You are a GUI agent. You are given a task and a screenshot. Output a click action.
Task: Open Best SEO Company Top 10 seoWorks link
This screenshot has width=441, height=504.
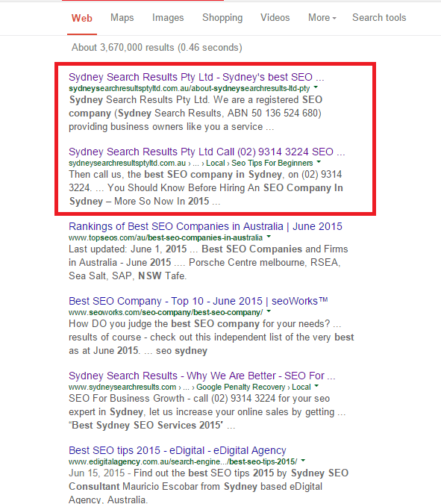[198, 301]
